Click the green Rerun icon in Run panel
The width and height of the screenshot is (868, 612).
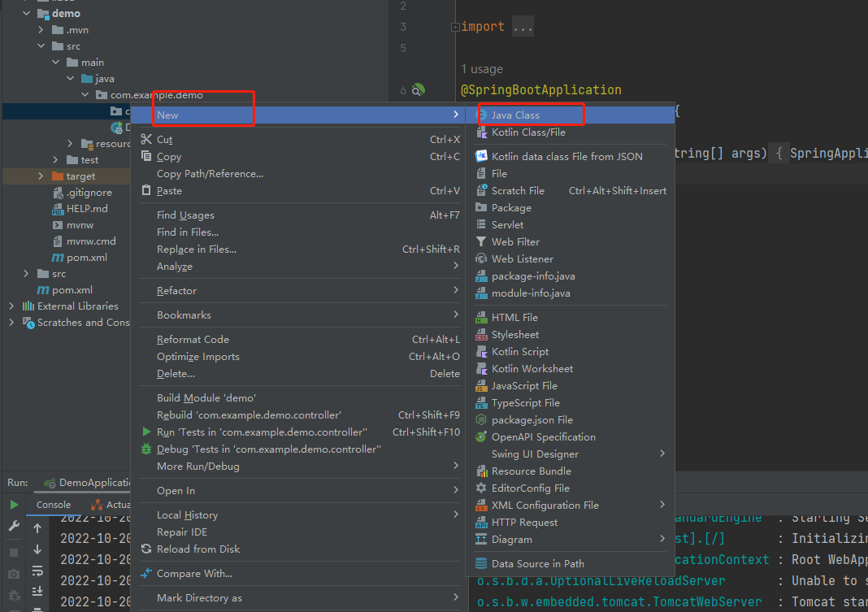point(14,505)
